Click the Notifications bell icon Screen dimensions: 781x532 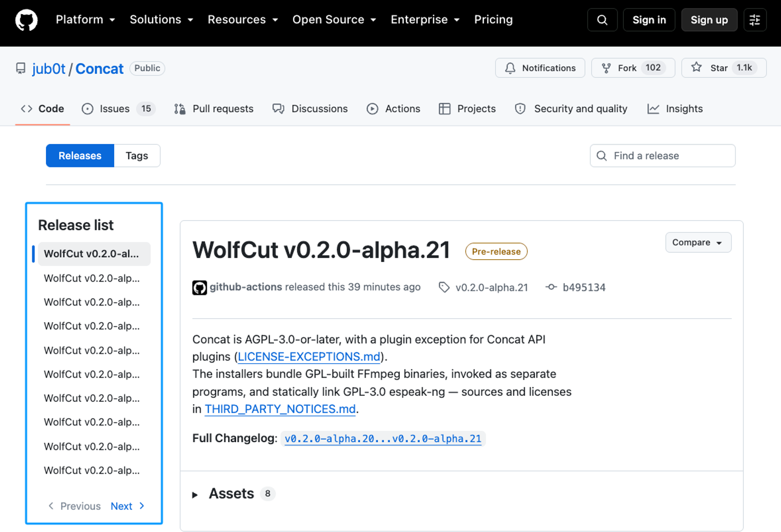point(510,68)
